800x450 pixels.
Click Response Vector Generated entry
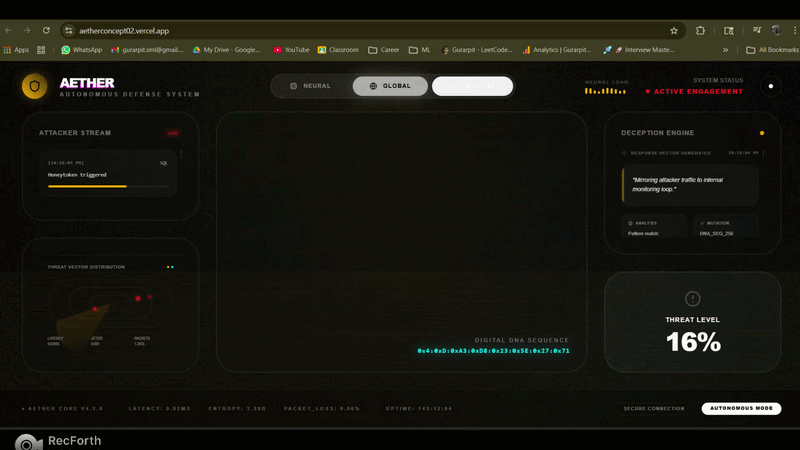670,153
